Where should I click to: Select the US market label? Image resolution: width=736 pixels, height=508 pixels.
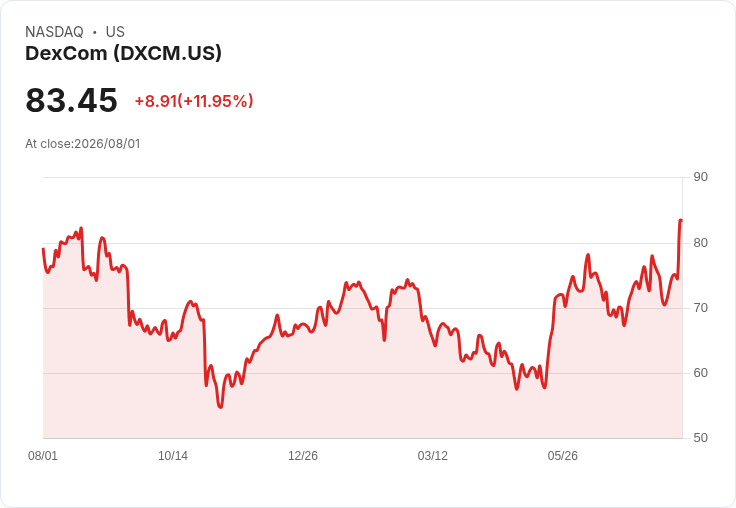[x=115, y=32]
